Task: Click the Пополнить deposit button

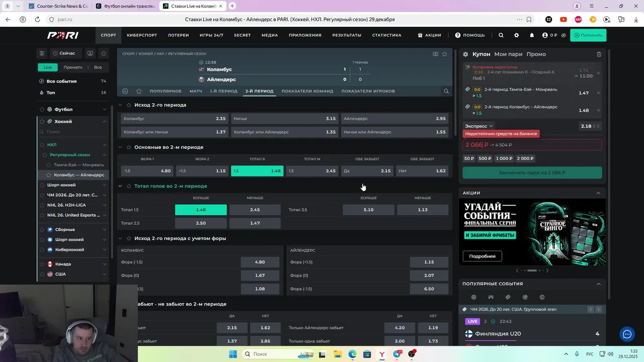Action: (588, 35)
